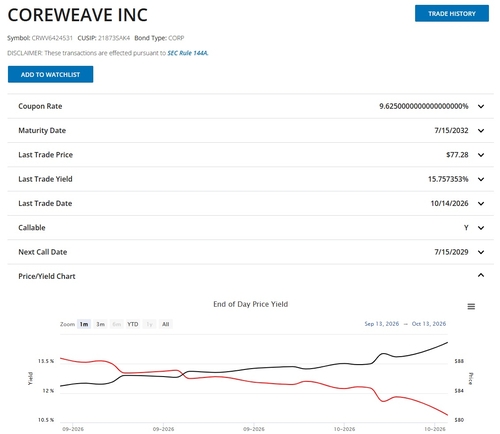
Task: Edit the Sep 13, 2026 start date
Action: (x=382, y=324)
